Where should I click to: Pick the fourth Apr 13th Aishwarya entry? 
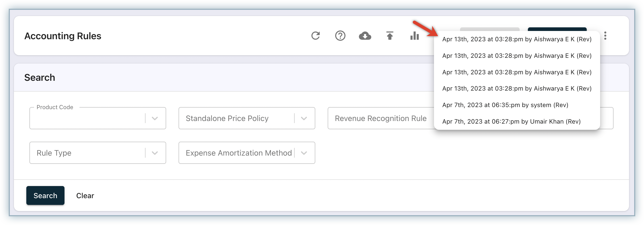(517, 89)
